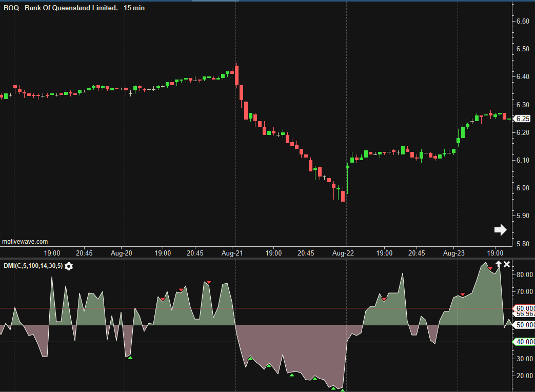
Task: Click the lowest red candle near Aug-22
Action: click(343, 196)
